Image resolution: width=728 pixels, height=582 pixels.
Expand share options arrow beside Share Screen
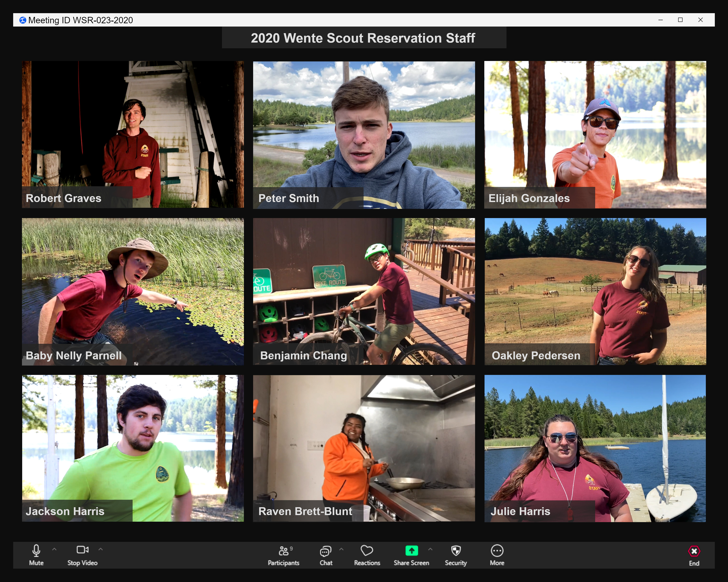tap(430, 549)
